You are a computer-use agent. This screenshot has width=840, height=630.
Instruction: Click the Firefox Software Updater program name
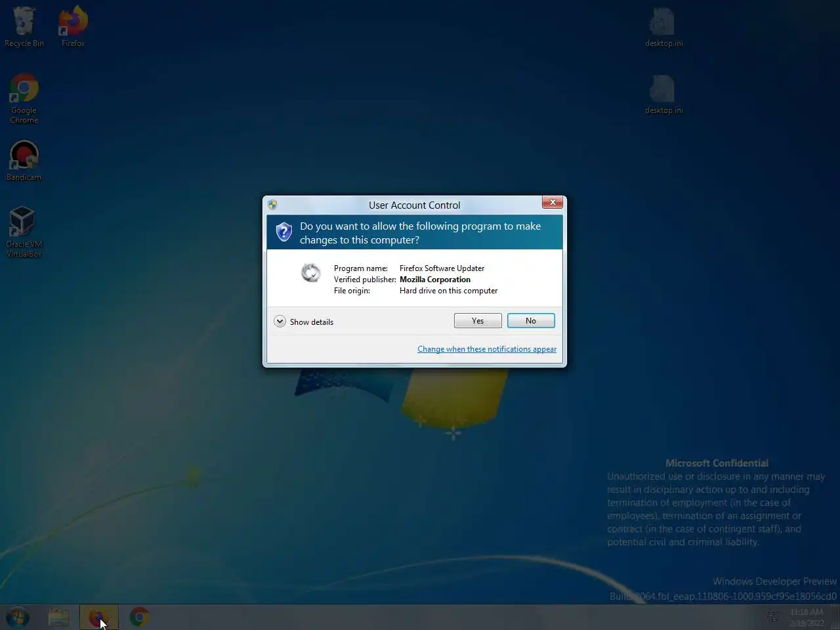click(442, 268)
